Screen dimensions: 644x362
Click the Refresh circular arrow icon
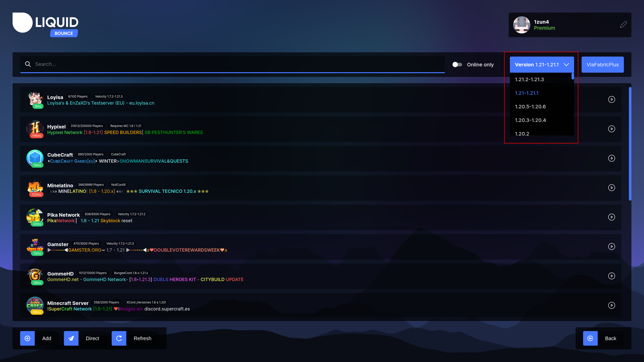coord(119,338)
